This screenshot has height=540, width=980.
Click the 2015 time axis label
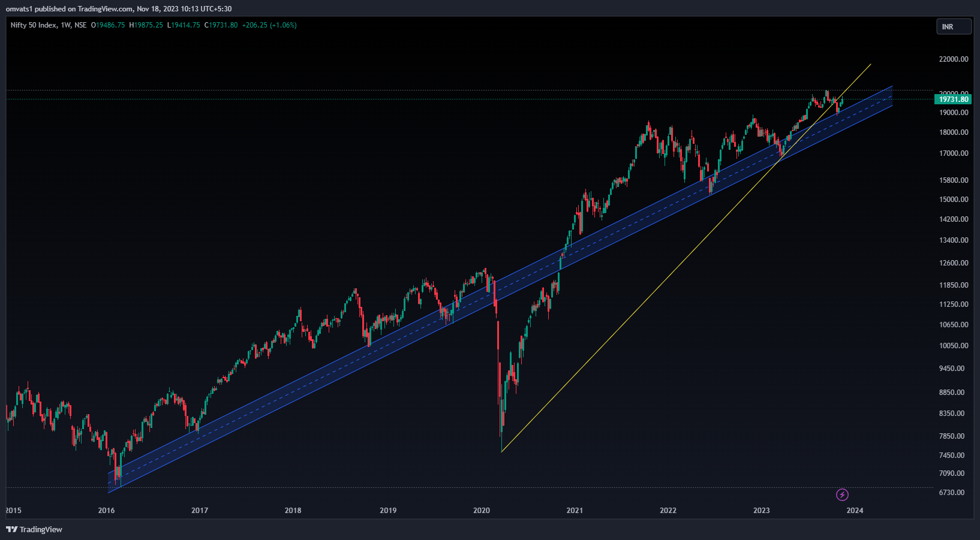pos(13,511)
